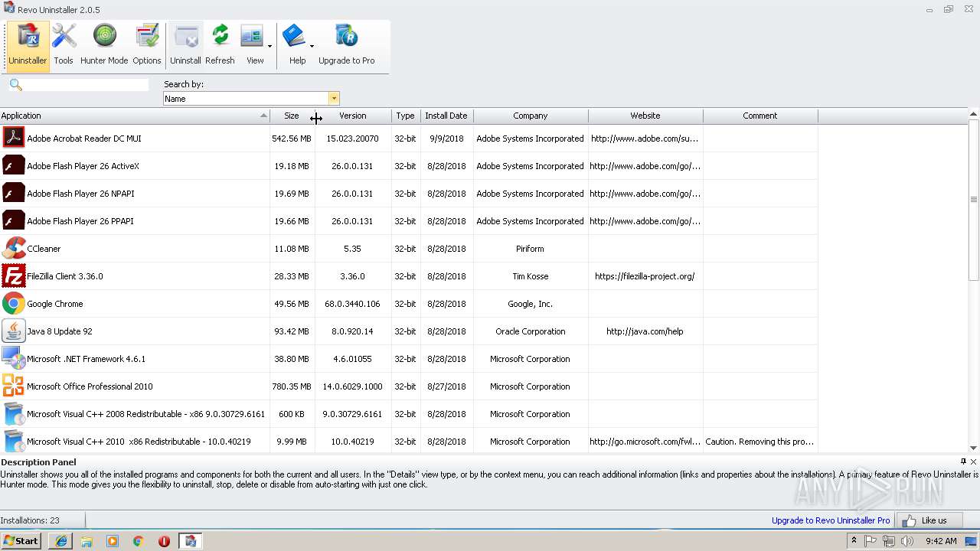Click Tim Kosse company cell

point(531,276)
